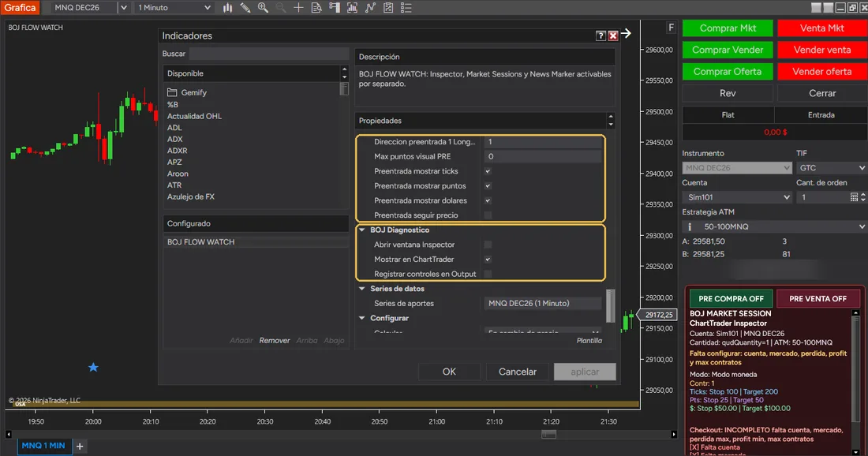Screen dimensions: 868x456
Task: Click the info icon beside 50-100MNQ
Action: tap(689, 226)
